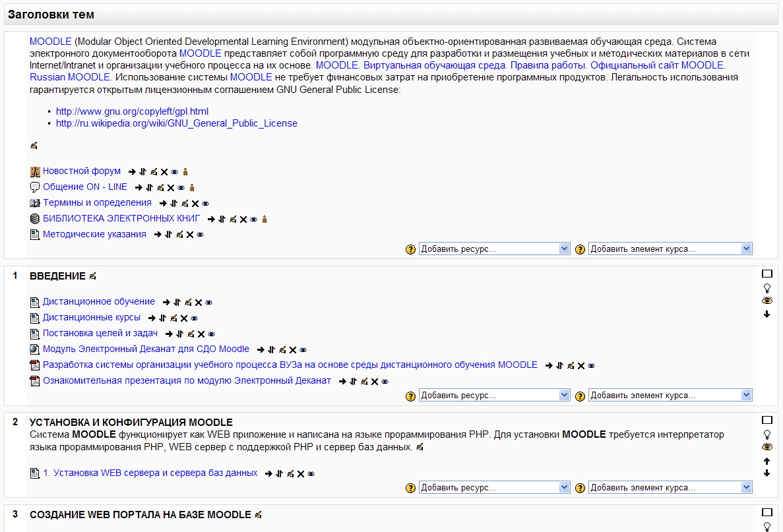783x532 pixels.
Task: Delete Разработка системы организации resource
Action: click(x=581, y=366)
